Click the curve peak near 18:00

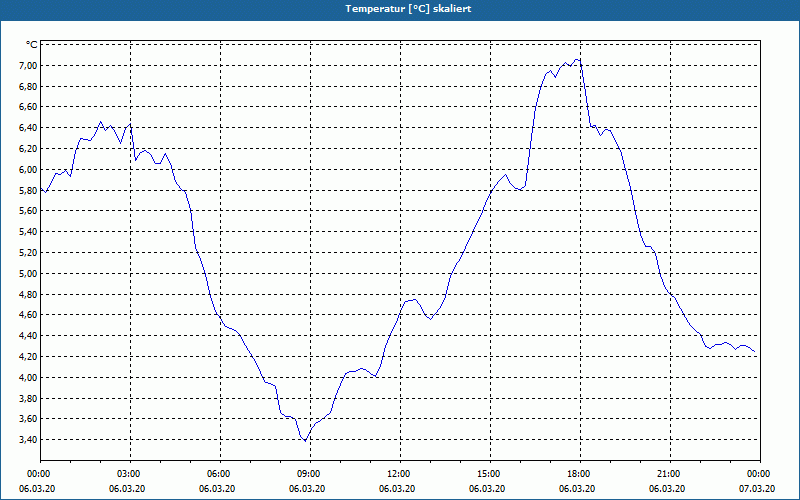[577, 60]
